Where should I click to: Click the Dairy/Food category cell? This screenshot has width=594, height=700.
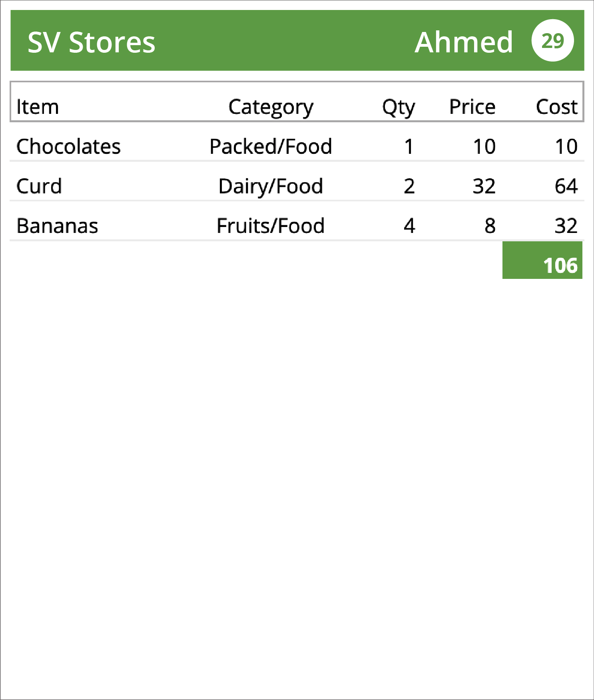[x=271, y=187]
